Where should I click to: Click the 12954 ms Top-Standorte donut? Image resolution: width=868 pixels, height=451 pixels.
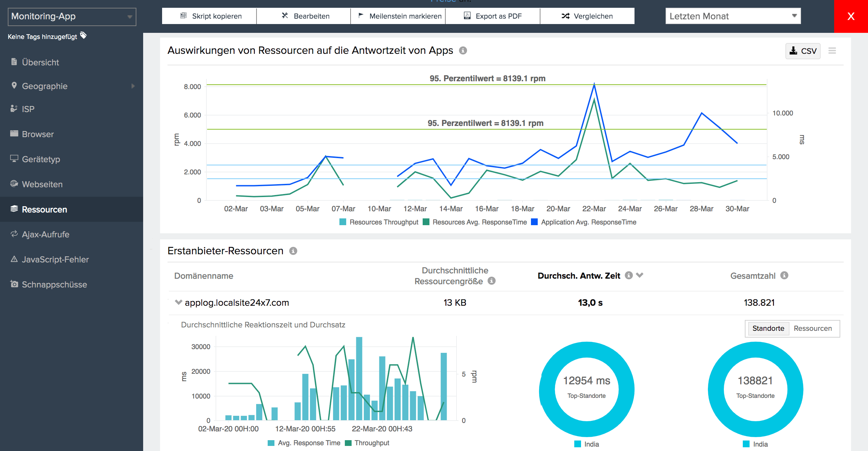coord(586,389)
